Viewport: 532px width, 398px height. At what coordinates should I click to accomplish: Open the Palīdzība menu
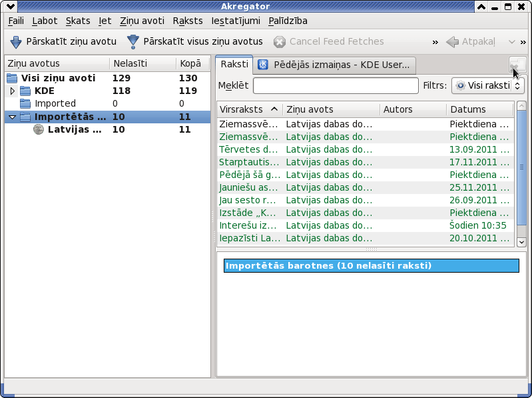(288, 21)
